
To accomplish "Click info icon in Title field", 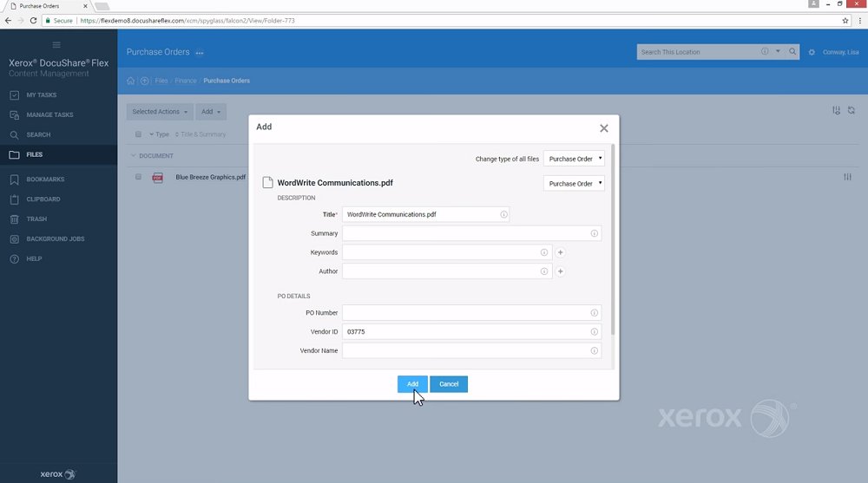I will point(503,215).
